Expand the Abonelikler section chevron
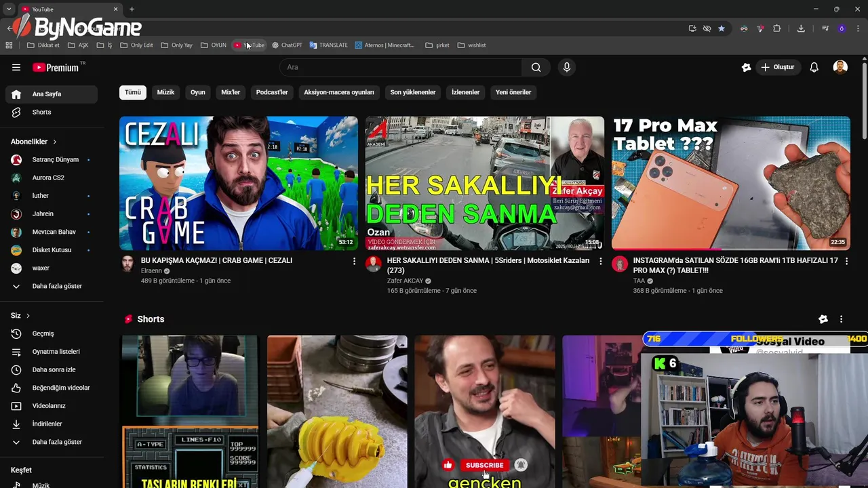 (x=55, y=142)
